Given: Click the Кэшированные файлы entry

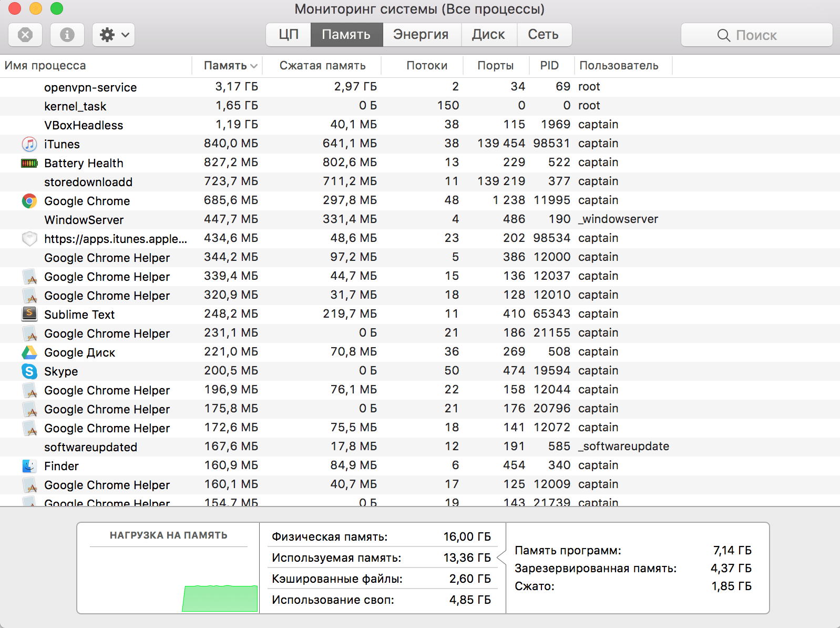Looking at the screenshot, I should point(381,579).
